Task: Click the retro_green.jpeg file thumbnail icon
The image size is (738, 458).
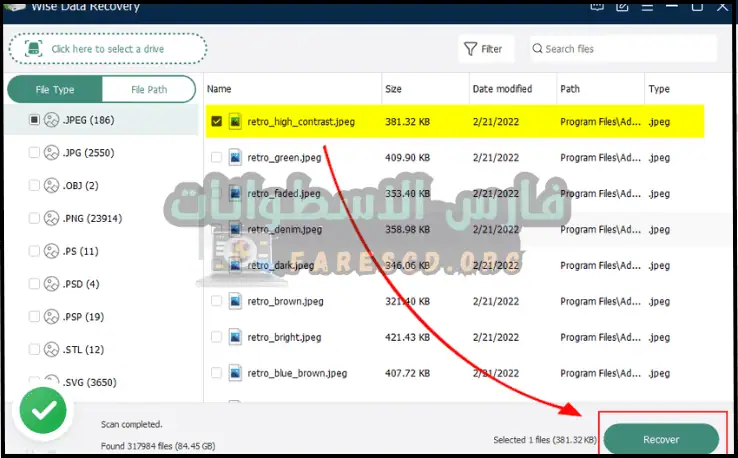Action: click(235, 157)
